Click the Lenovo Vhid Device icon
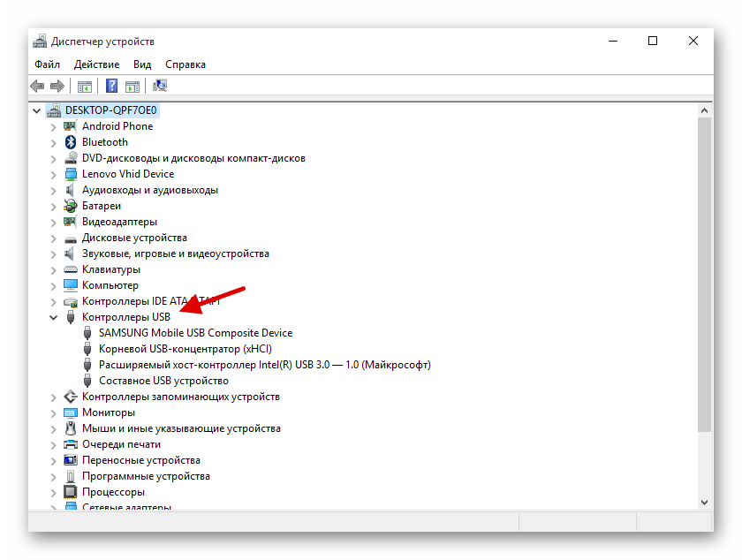The height and width of the screenshot is (560, 742). pos(71,174)
